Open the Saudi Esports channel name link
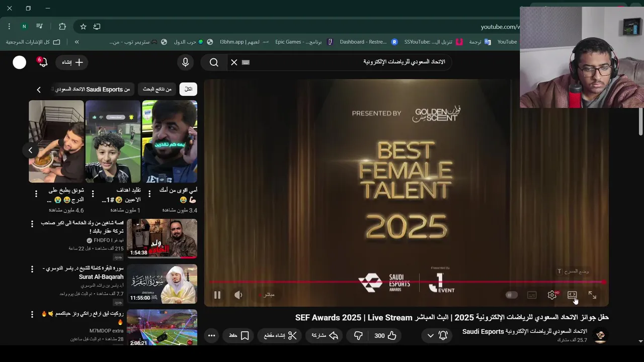Image resolution: width=644 pixels, height=362 pixels. pyautogui.click(x=525, y=331)
